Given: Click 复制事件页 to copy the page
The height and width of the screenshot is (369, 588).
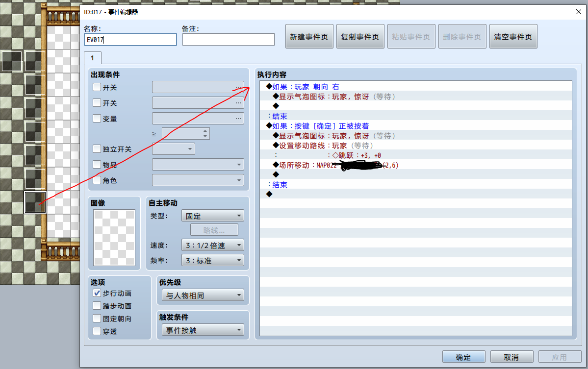Looking at the screenshot, I should click(x=360, y=36).
